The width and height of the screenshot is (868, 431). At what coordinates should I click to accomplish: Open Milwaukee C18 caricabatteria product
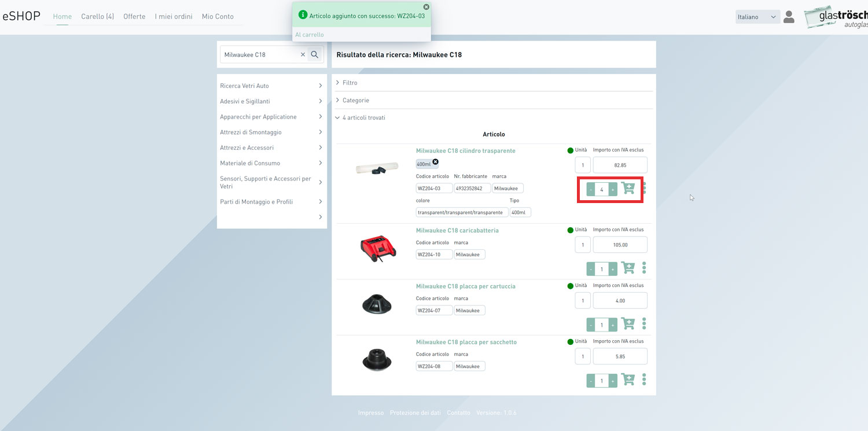point(457,230)
